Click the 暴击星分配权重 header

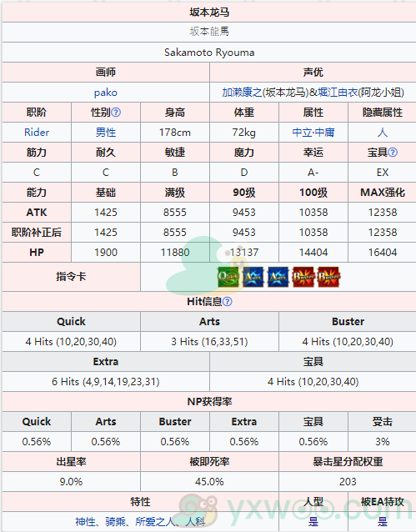[348, 462]
